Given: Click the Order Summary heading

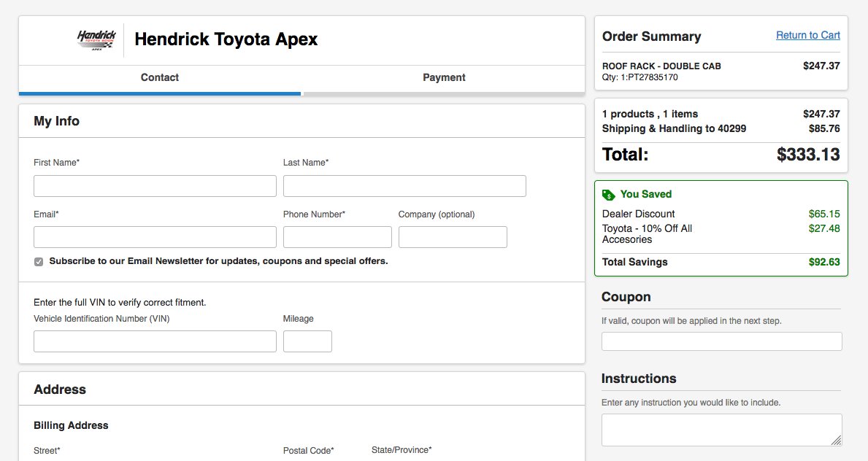Looking at the screenshot, I should (652, 36).
